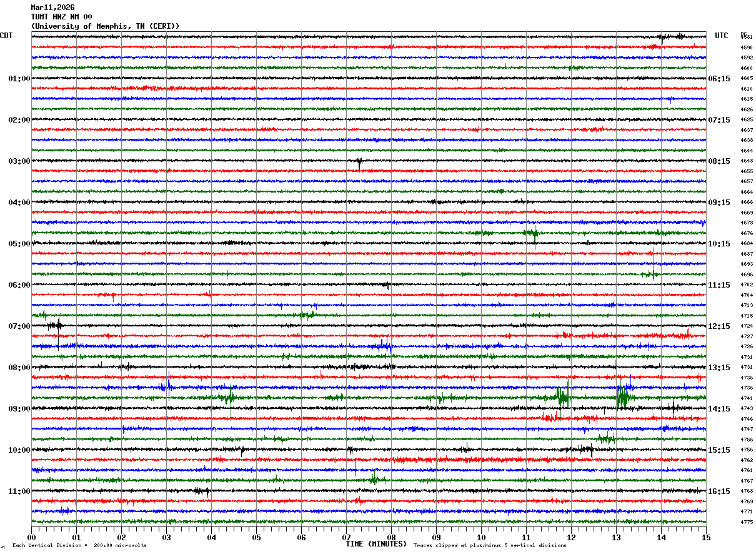Click minute "13" on the bottom time axis
This screenshot has height=554, width=756.
pos(616,537)
